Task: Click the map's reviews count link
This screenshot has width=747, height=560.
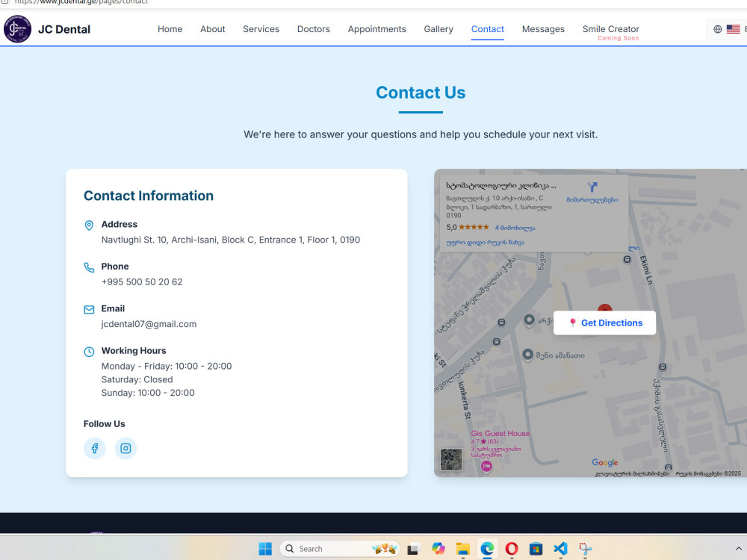Action: [x=515, y=228]
